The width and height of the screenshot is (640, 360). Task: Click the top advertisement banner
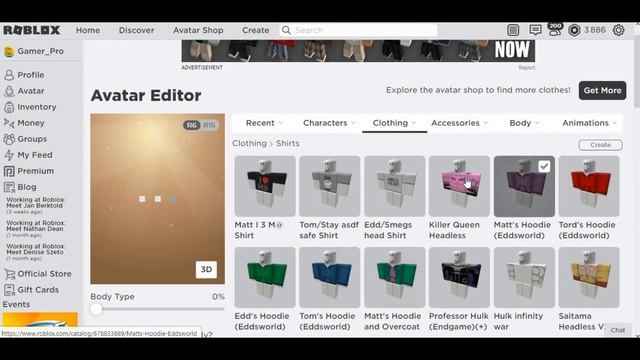tap(358, 51)
